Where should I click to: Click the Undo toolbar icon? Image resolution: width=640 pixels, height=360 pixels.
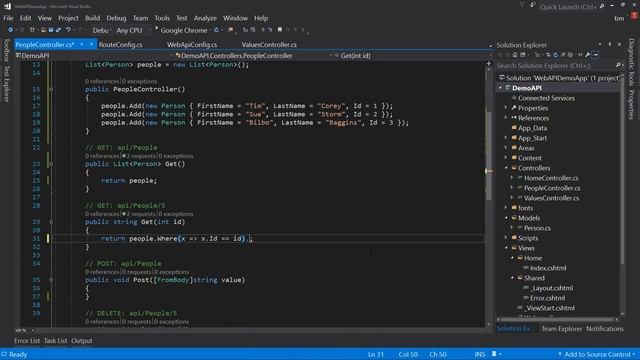tap(68, 30)
